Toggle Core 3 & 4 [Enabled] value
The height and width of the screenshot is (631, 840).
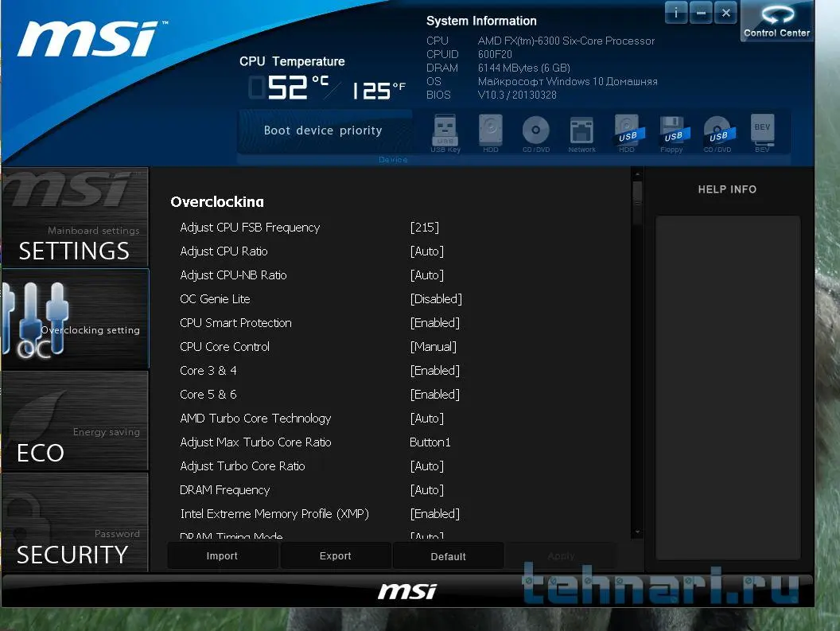[x=434, y=371]
